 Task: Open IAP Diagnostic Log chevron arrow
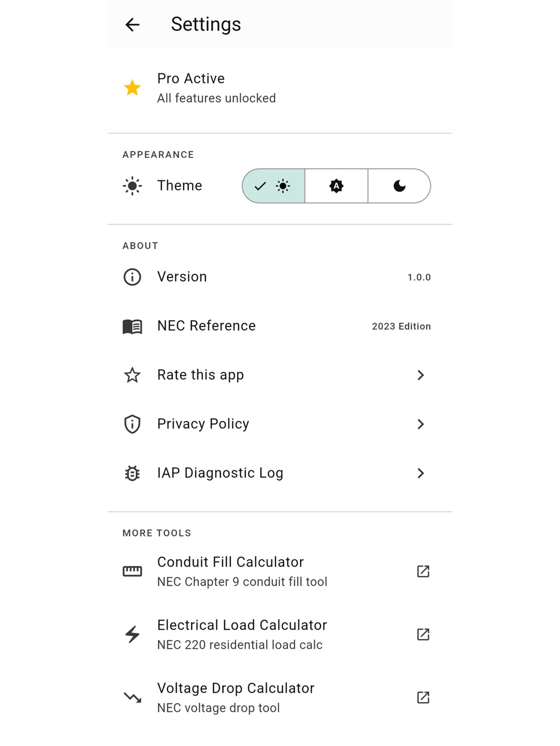(421, 473)
